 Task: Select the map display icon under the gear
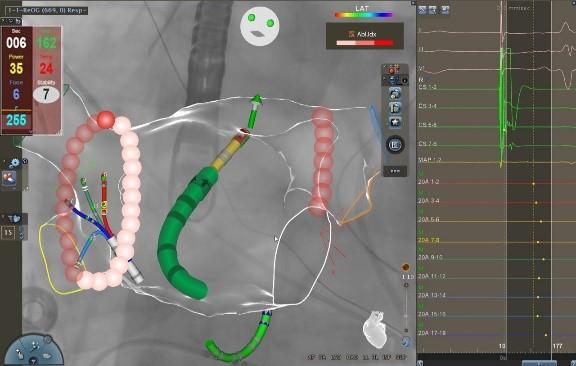[x=10, y=179]
